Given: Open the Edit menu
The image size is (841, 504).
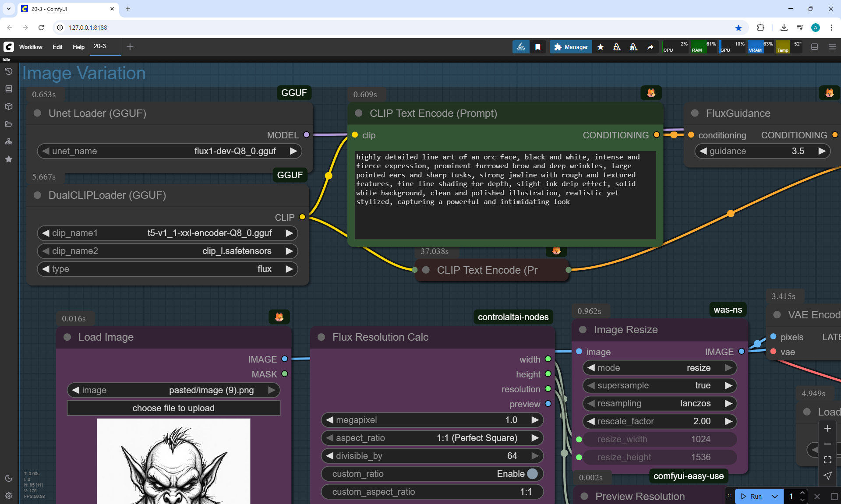Looking at the screenshot, I should [57, 47].
